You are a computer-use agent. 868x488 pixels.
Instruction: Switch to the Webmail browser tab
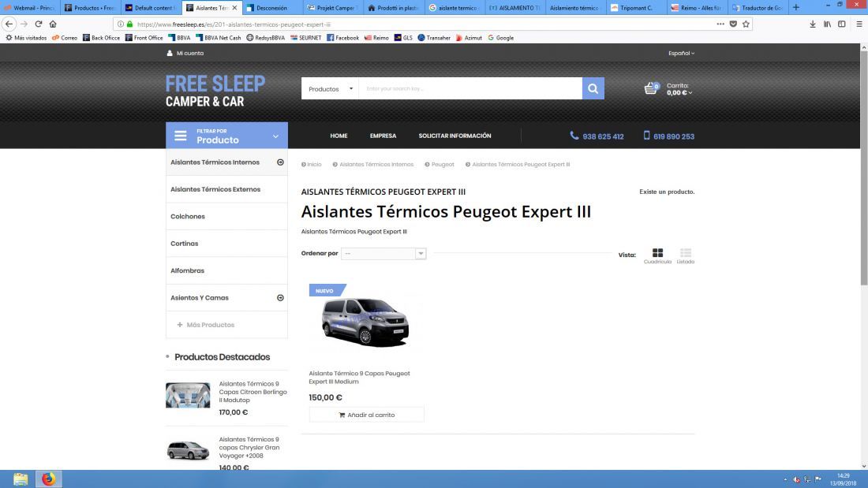[x=29, y=8]
